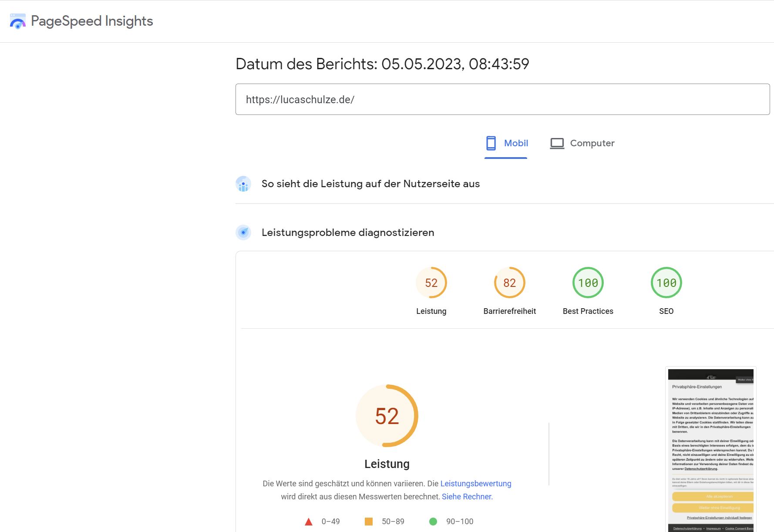Viewport: 774px width, 532px height.
Task: Select the Leistung score gauge 52
Action: tap(431, 283)
